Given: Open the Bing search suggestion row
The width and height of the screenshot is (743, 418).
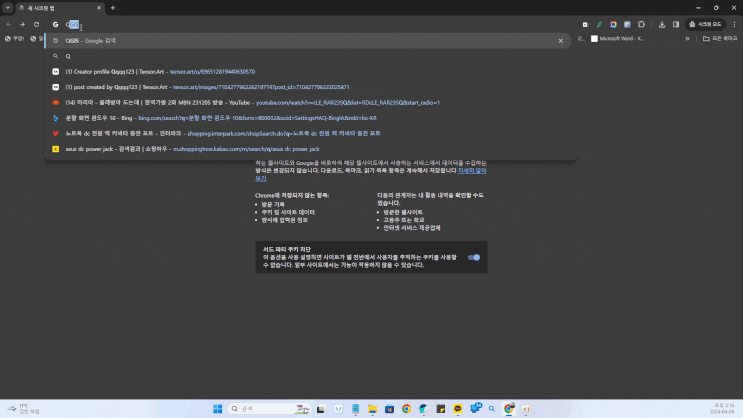Looking at the screenshot, I should pos(308,118).
